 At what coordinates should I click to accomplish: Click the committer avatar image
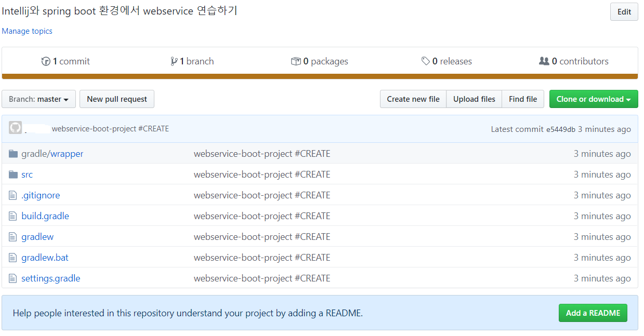coord(15,128)
